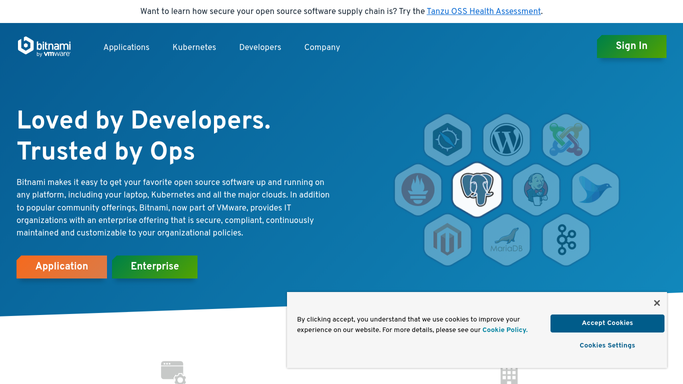This screenshot has width=683, height=384.
Task: Click the Sign In button
Action: tap(632, 46)
